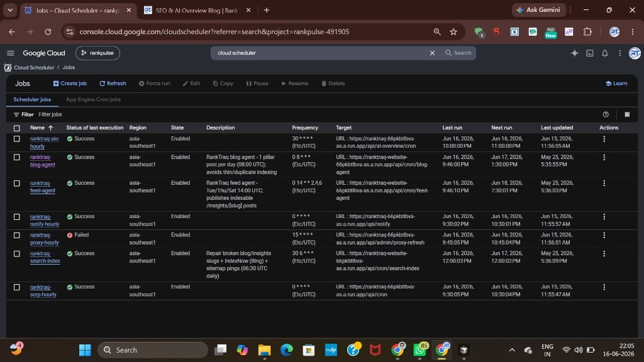644x362 pixels.
Task: Open actions menu for ranktraq-blog-agent
Action: 604,157
